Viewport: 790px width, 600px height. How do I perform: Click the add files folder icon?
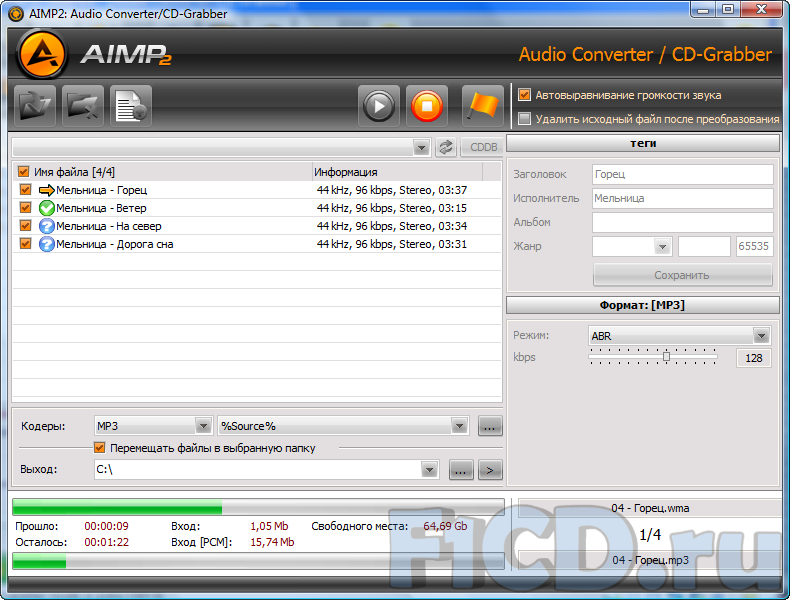click(35, 106)
